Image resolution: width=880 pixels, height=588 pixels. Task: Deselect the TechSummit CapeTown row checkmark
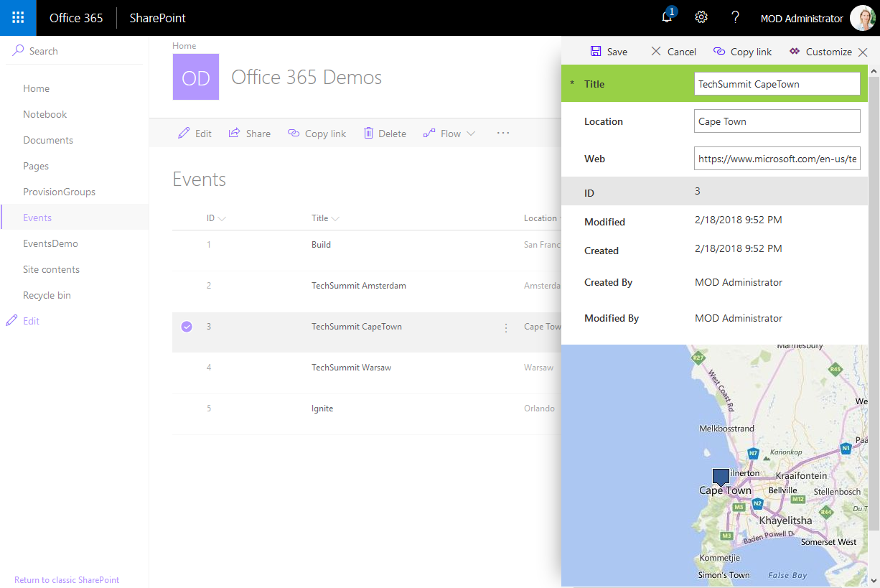(187, 327)
